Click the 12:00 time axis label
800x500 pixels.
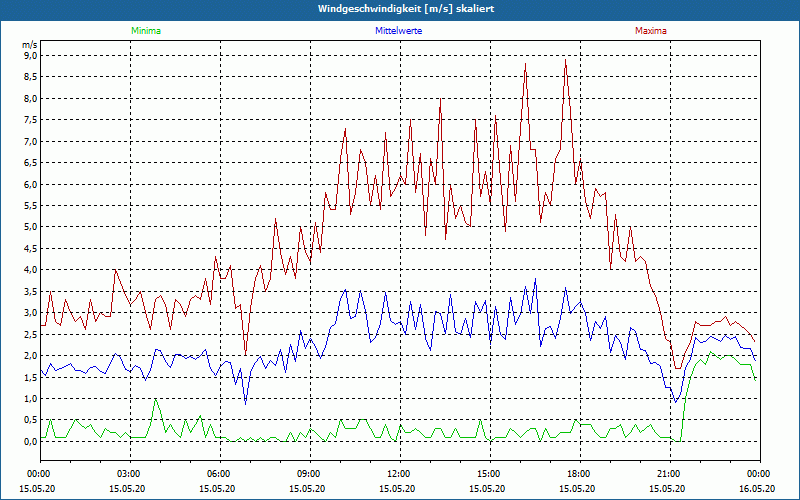tap(399, 474)
